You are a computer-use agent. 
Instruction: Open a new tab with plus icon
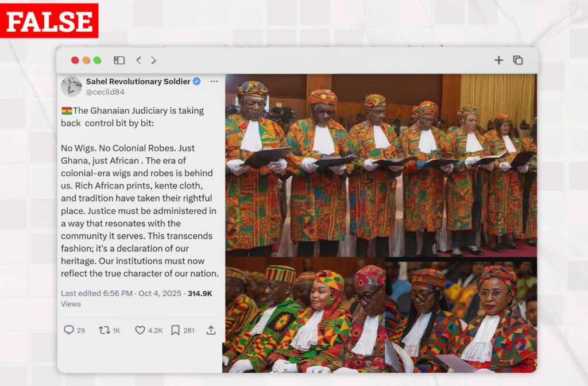click(x=498, y=60)
